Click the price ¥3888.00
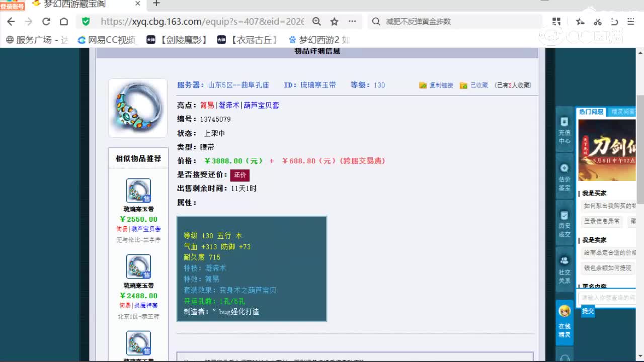This screenshot has width=644, height=362. (x=233, y=161)
